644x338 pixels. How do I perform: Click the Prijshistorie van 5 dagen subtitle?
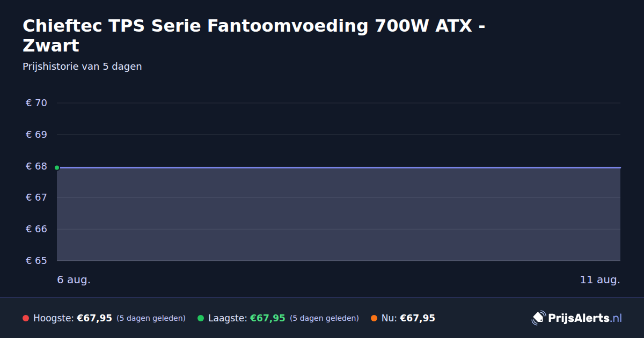[82, 67]
